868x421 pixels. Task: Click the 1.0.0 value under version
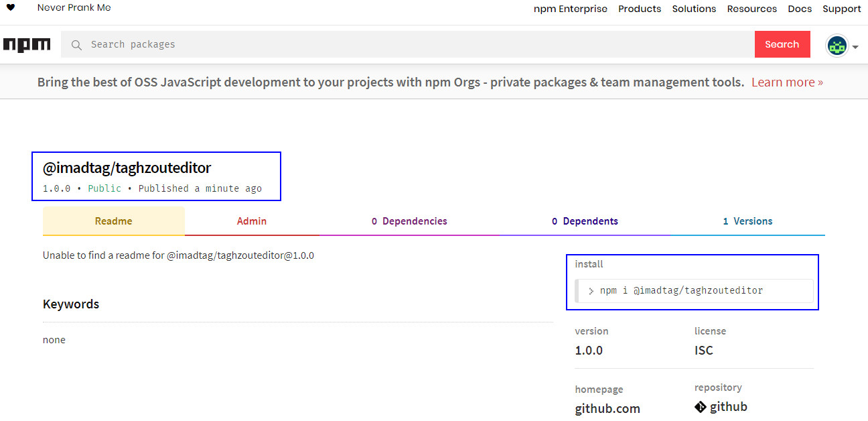(589, 350)
